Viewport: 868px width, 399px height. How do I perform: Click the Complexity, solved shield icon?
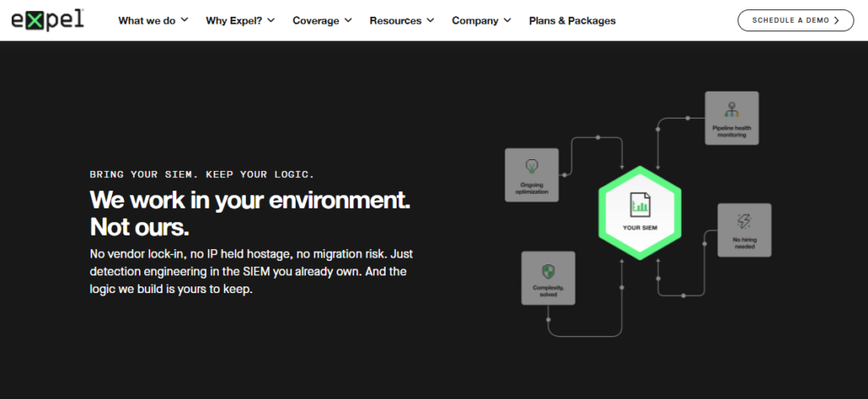coord(548,271)
